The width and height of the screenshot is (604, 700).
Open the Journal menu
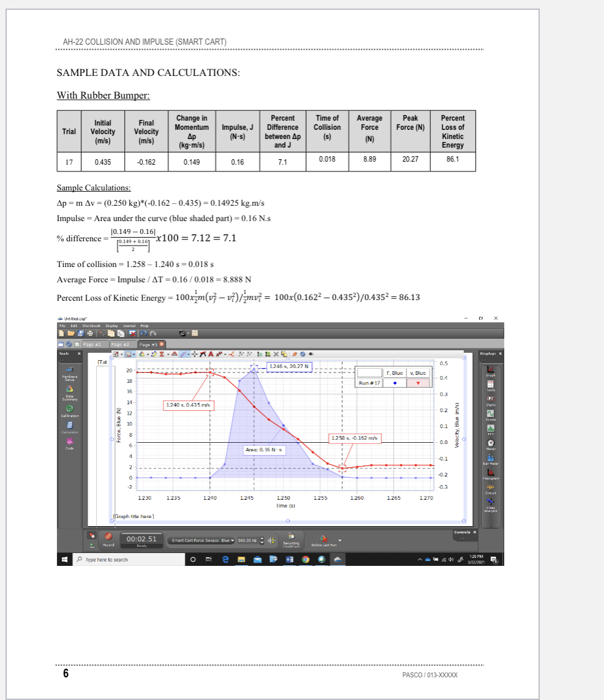(129, 326)
